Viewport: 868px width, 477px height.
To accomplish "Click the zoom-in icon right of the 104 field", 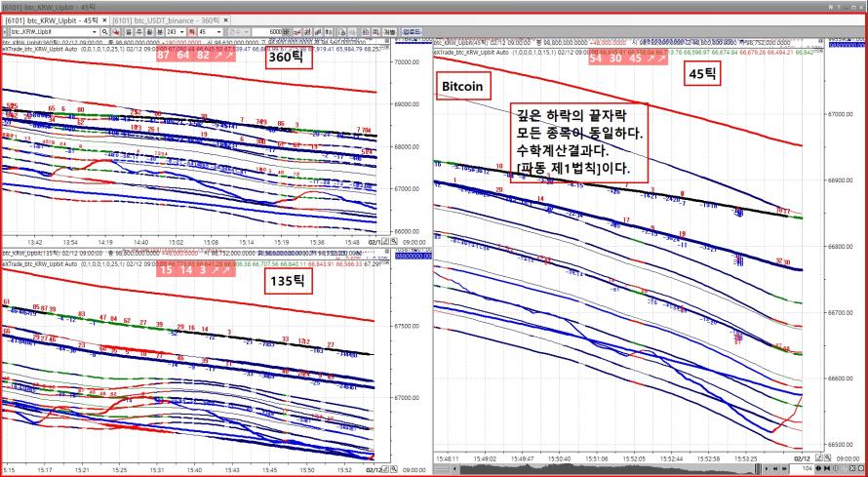I will [x=818, y=468].
